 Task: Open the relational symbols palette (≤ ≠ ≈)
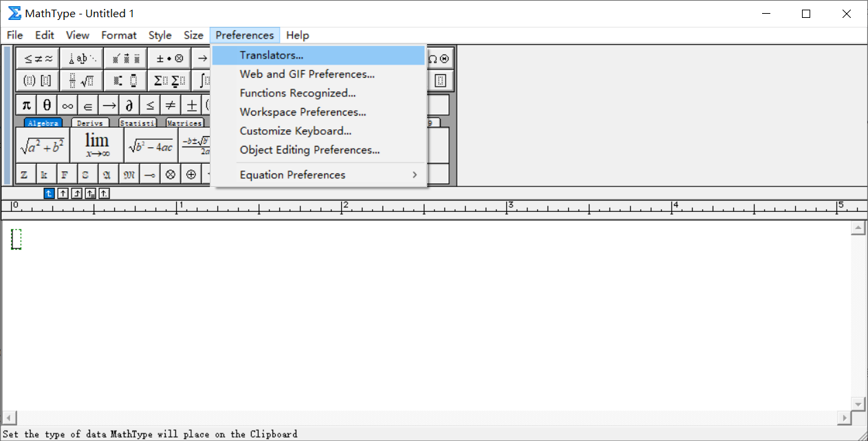(x=38, y=58)
